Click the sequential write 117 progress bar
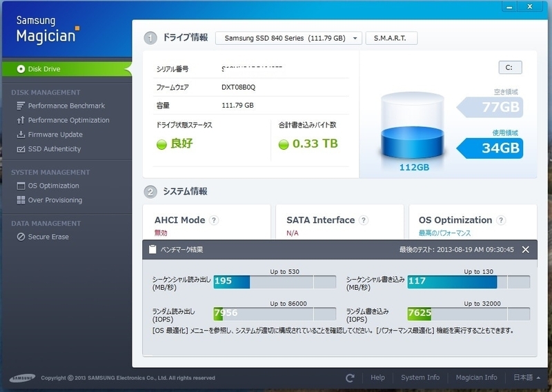The height and width of the screenshot is (392, 552). pyautogui.click(x=469, y=282)
